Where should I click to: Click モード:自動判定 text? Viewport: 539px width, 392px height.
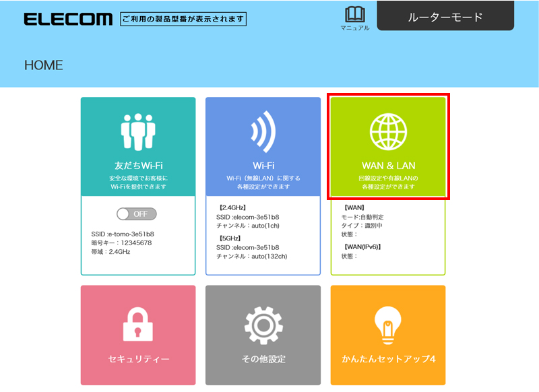point(362,217)
